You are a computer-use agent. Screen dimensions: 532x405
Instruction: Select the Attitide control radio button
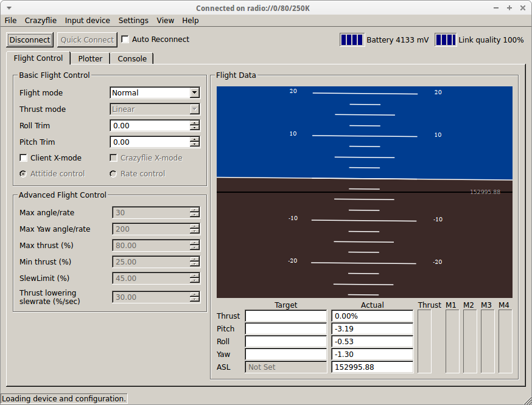click(24, 174)
